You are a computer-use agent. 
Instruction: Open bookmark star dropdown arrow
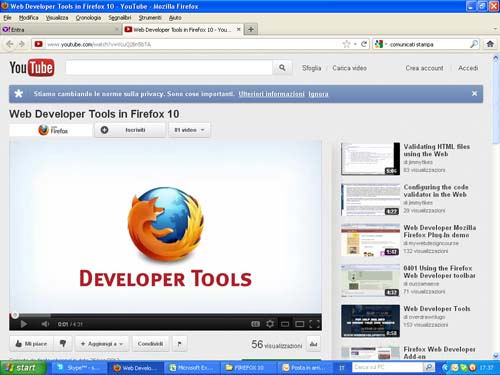(x=355, y=44)
